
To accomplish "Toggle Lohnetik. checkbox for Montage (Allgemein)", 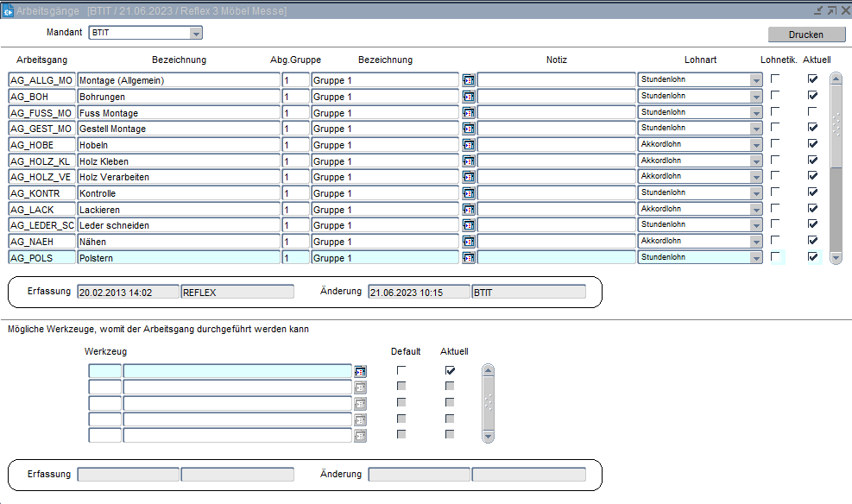I will (776, 79).
